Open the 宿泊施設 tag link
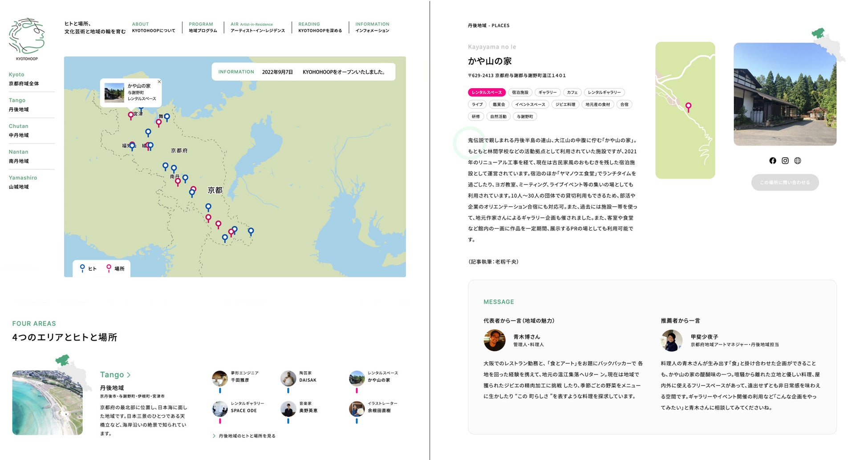Screen dimensions: 868x460 tap(520, 92)
